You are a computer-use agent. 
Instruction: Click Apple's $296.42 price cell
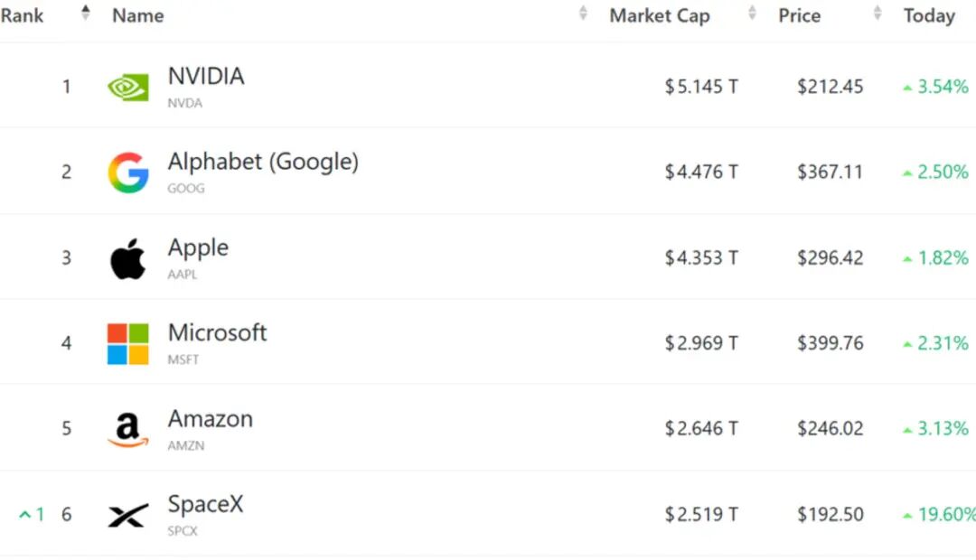tap(831, 257)
